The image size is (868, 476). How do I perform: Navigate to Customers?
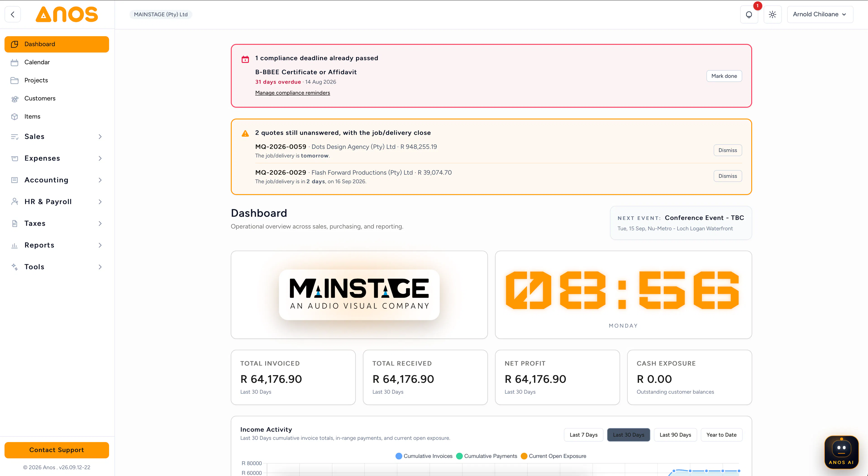(x=57, y=99)
